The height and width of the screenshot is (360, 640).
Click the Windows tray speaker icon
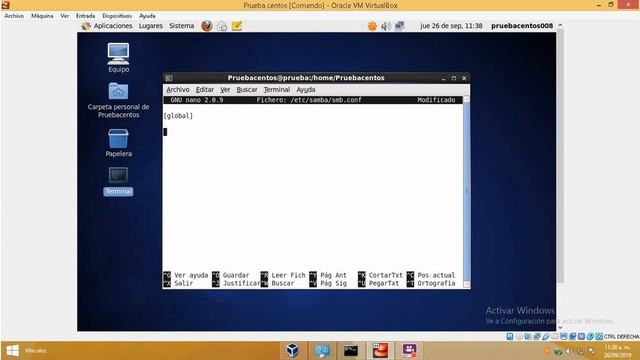569,351
